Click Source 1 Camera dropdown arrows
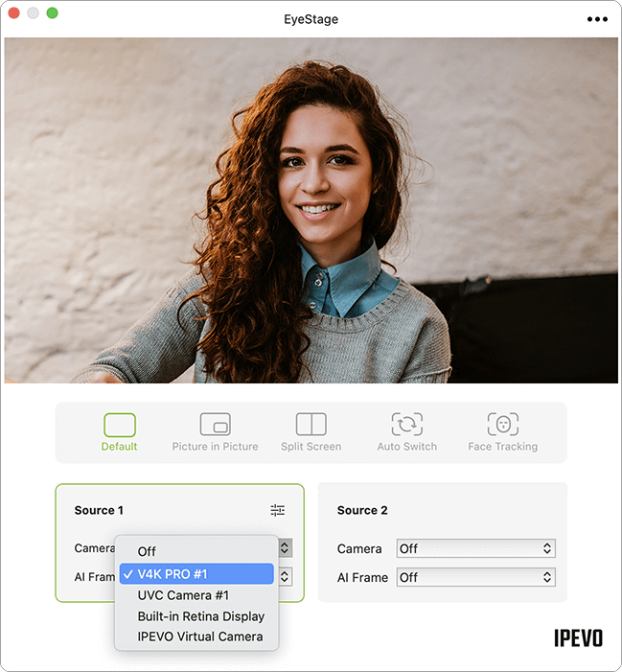Screen dimensions: 622x672 point(285,548)
